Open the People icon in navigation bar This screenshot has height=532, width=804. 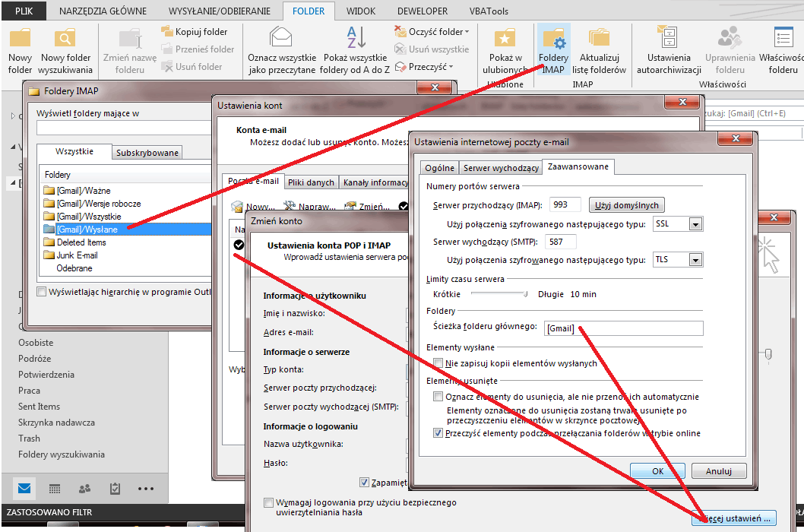point(84,489)
